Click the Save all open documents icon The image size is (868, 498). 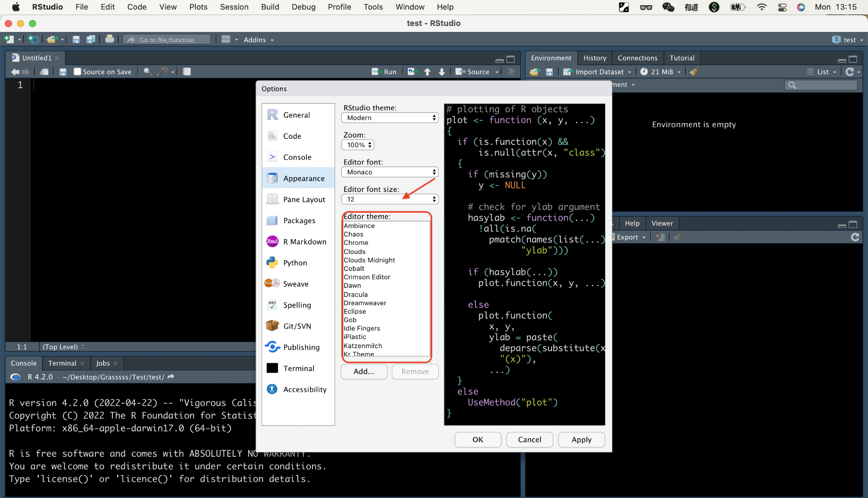[91, 40]
